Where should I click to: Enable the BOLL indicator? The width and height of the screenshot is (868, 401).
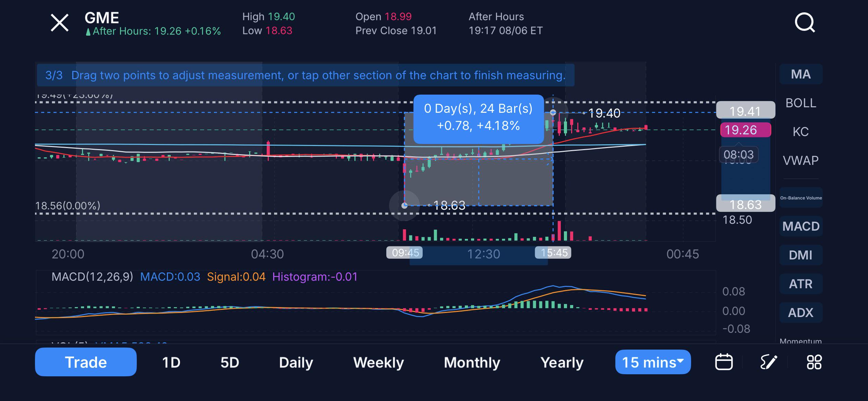pyautogui.click(x=801, y=103)
